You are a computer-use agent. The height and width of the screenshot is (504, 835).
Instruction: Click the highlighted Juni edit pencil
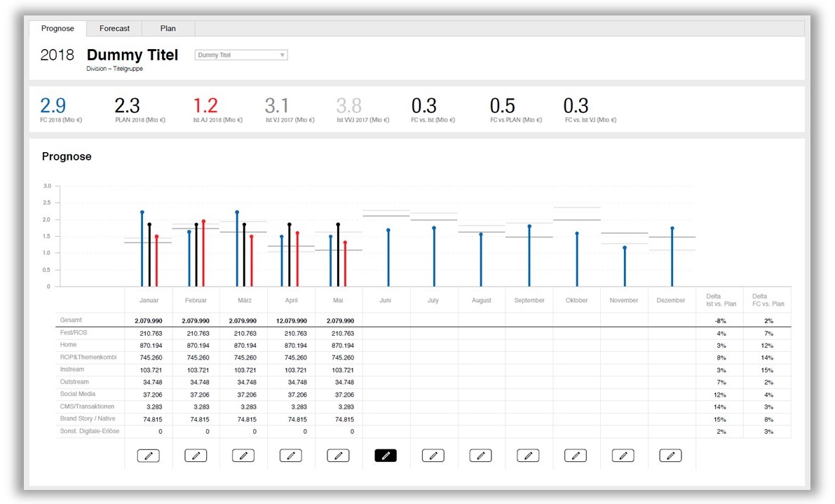(386, 456)
